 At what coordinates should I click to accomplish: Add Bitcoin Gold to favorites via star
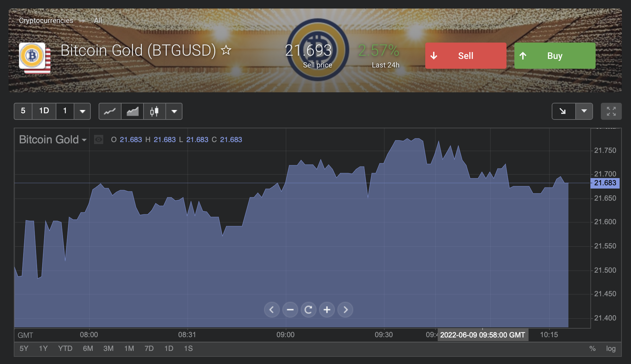point(226,50)
